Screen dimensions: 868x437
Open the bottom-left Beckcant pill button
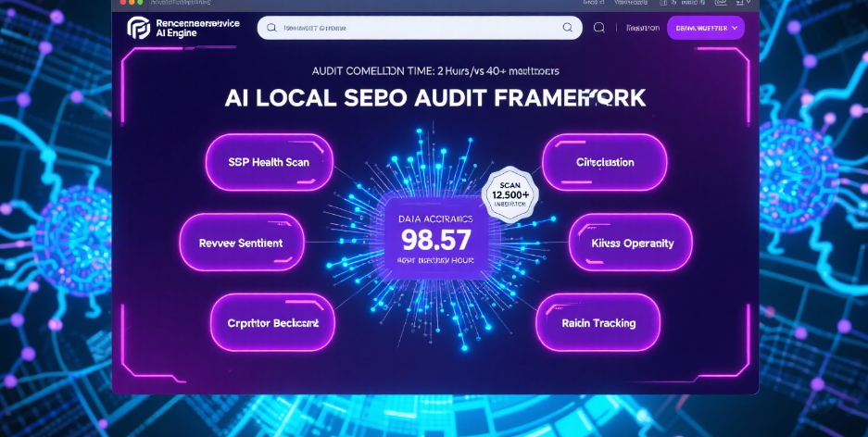(x=272, y=323)
